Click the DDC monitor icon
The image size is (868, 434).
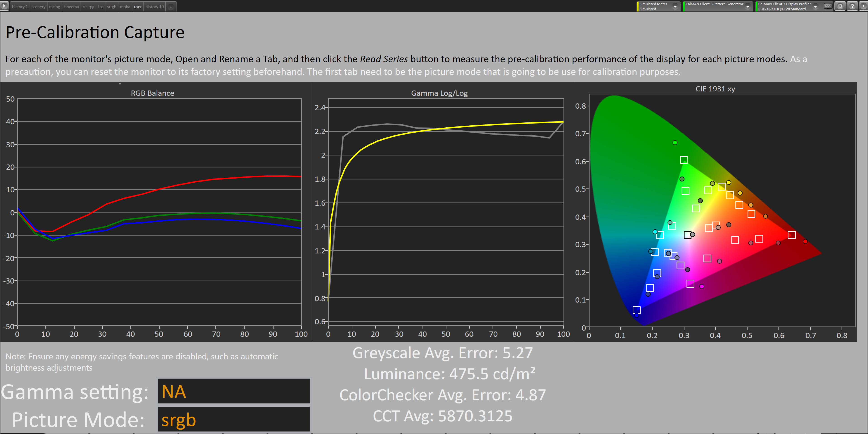[828, 6]
